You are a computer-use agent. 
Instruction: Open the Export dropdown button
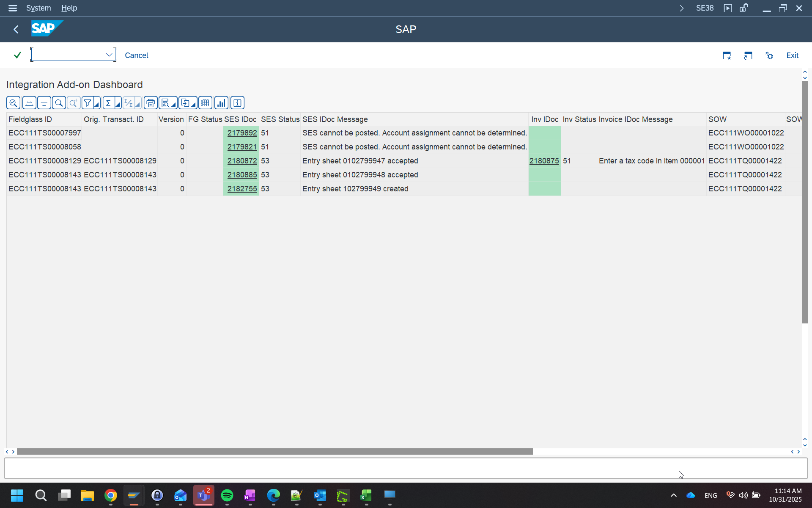(188, 103)
